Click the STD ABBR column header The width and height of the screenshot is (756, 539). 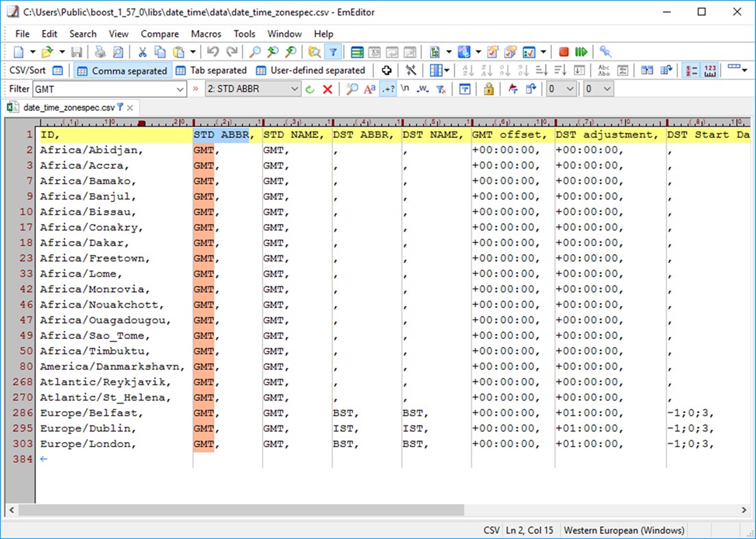point(221,135)
